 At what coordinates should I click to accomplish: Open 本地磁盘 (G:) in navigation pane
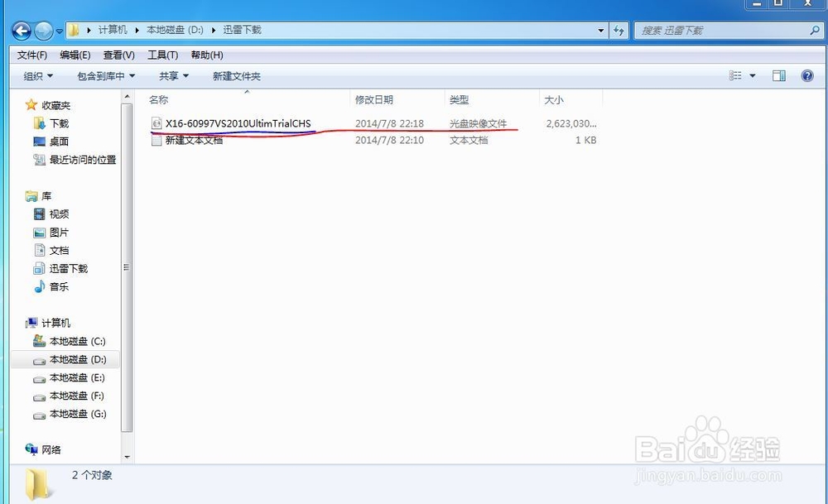[x=78, y=414]
